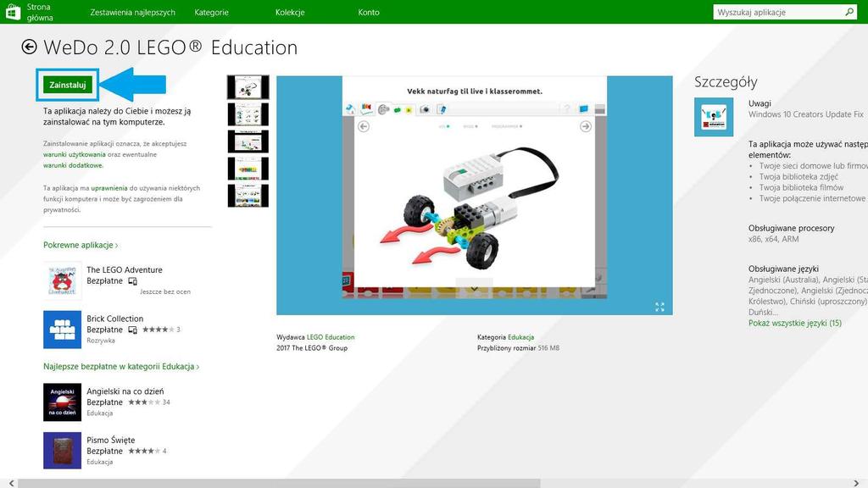This screenshot has width=868, height=488.
Task: Click Pokaż wszystkie języki (15)
Action: pyautogui.click(x=795, y=323)
